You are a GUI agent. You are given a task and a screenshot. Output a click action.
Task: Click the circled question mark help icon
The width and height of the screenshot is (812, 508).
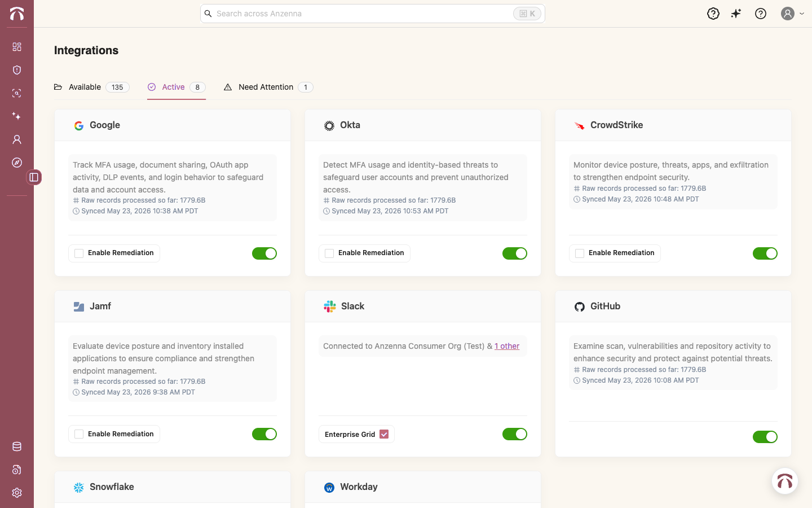click(761, 14)
